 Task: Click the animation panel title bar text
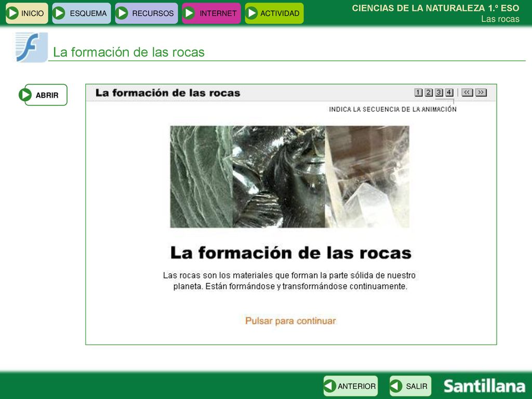pyautogui.click(x=168, y=93)
